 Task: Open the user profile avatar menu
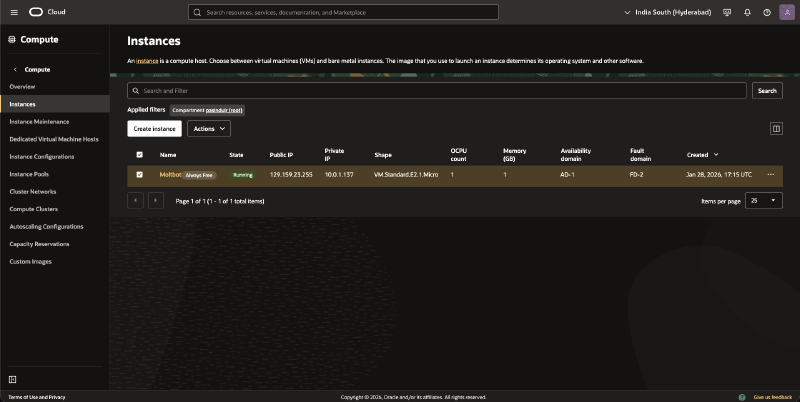click(x=785, y=12)
